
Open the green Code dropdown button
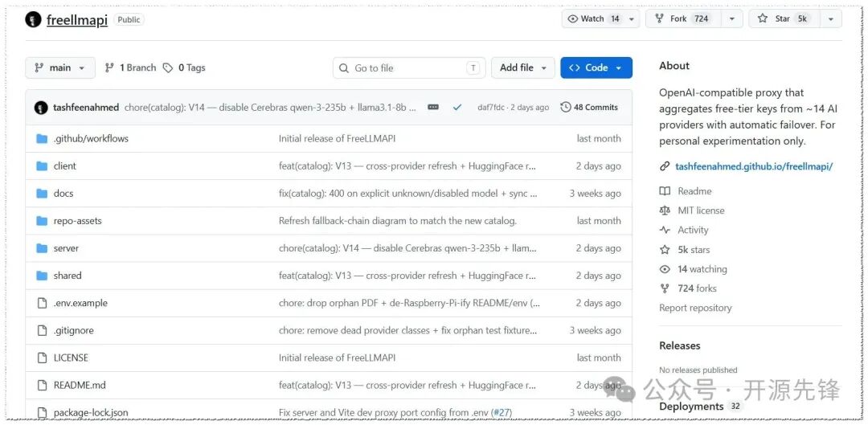596,67
